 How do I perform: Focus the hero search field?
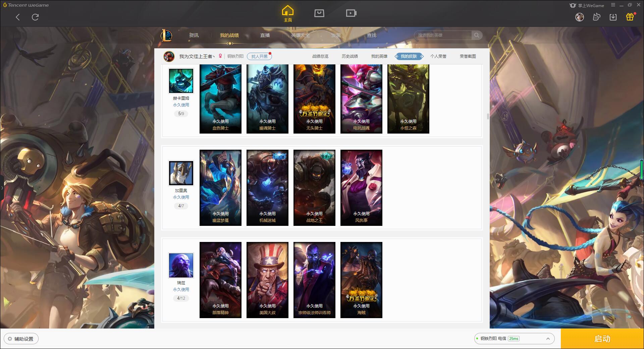pyautogui.click(x=443, y=35)
